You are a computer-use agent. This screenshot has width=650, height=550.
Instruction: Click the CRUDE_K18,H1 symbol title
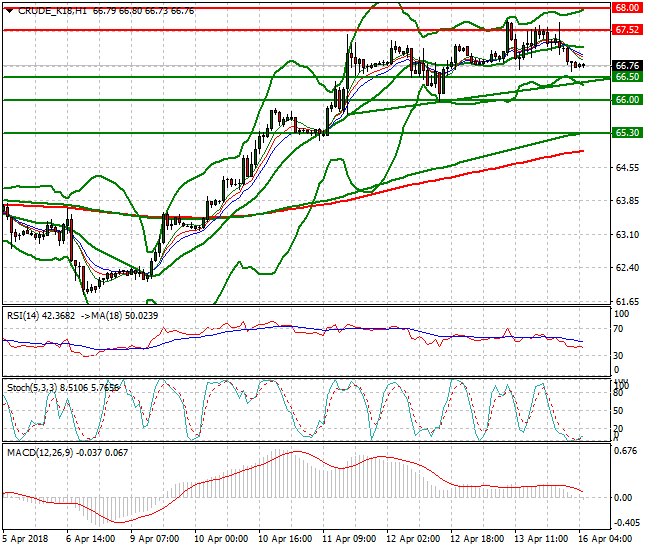coord(52,11)
